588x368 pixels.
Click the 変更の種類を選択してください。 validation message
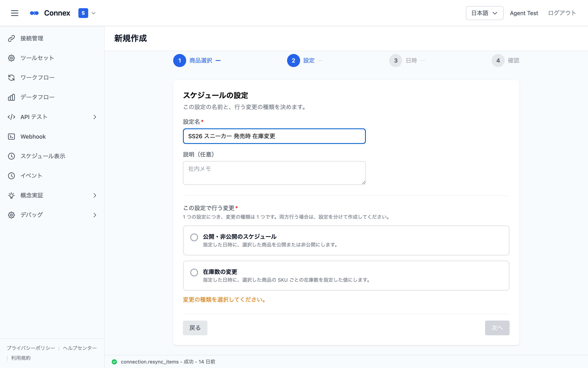[225, 300]
